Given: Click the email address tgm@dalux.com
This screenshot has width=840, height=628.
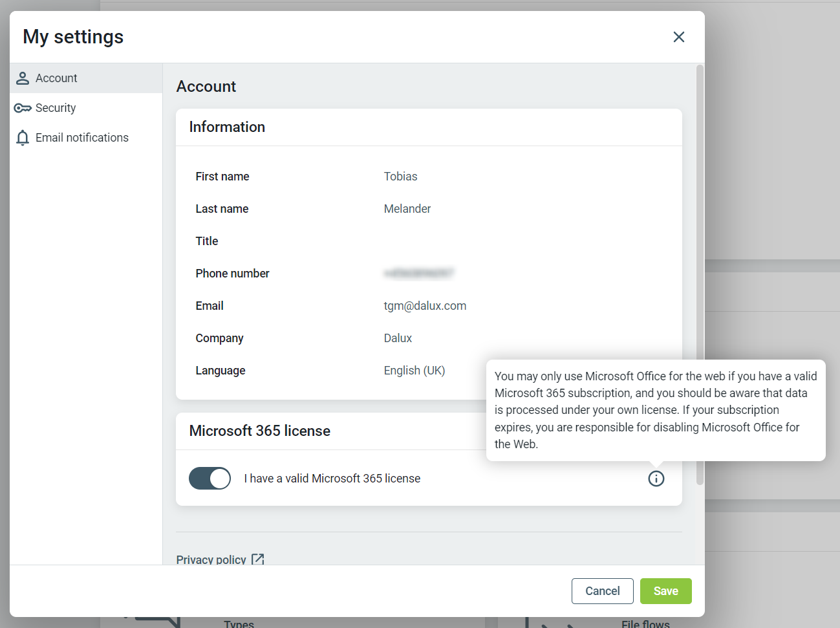Looking at the screenshot, I should pos(425,306).
